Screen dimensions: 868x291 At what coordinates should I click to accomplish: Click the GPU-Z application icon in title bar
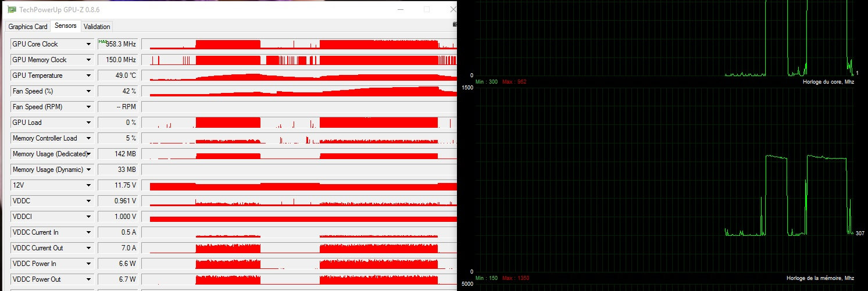tap(11, 9)
